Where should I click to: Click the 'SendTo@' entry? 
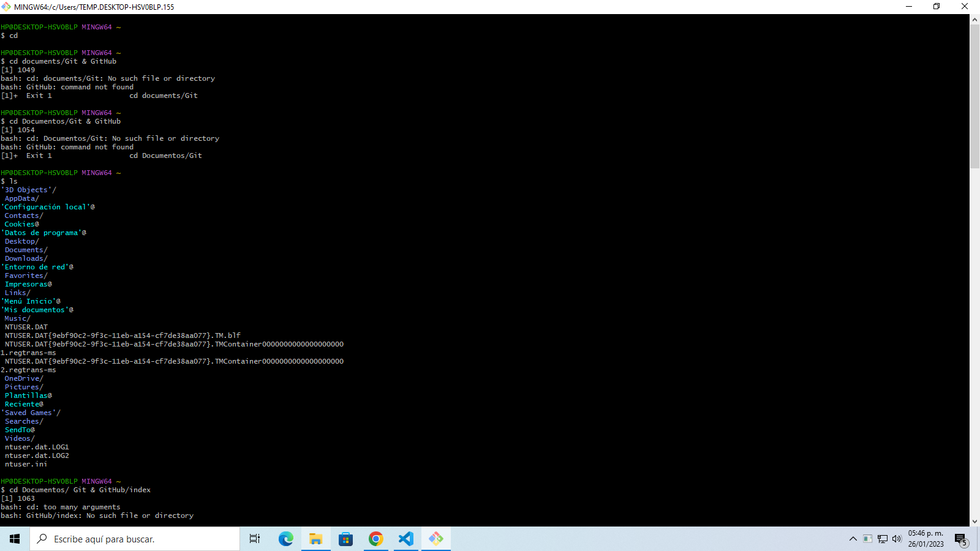coord(20,430)
